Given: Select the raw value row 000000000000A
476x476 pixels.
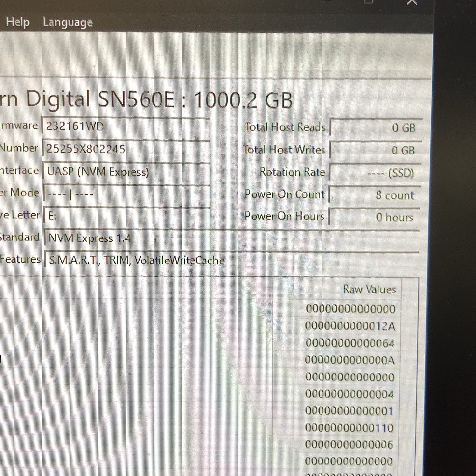Looking at the screenshot, I should coord(350,360).
